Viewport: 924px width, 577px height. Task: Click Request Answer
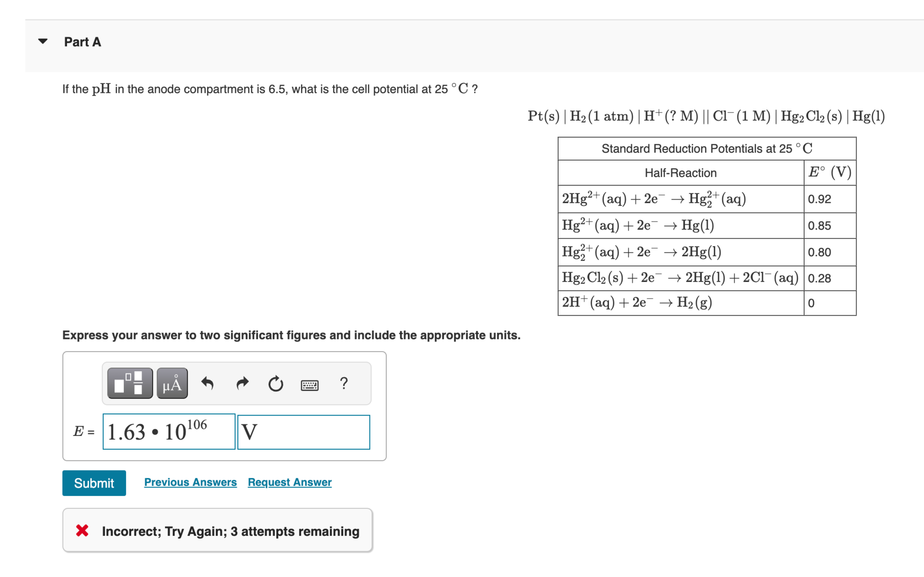[289, 482]
